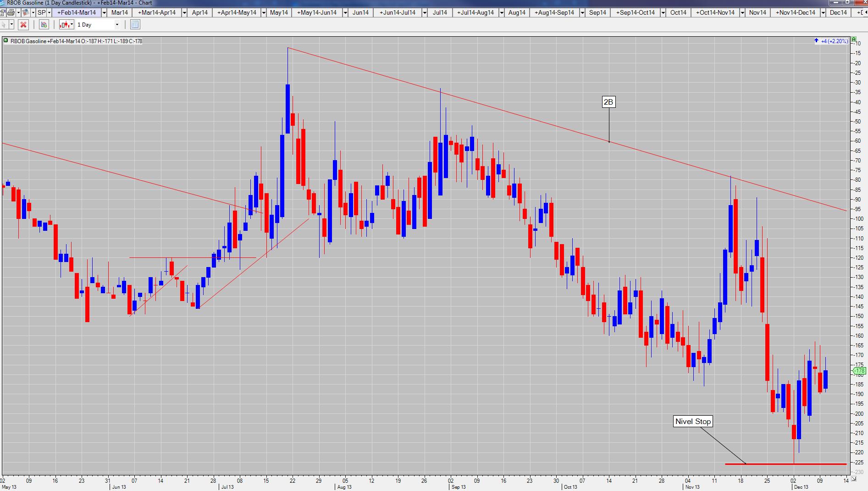Expand dropdown next to +Nov14-Dec14 tab
Image resolution: width=868 pixels, height=491 pixels.
(x=824, y=12)
